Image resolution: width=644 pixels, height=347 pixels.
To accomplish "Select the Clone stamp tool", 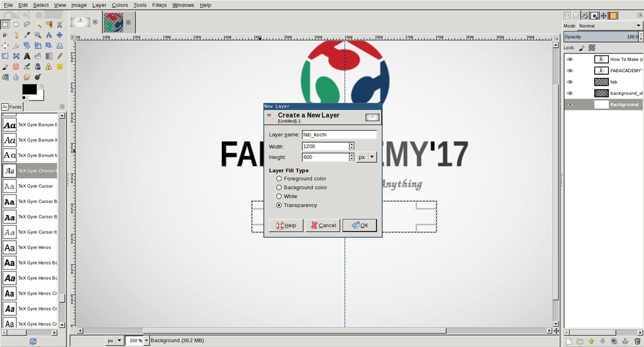I will [x=49, y=67].
